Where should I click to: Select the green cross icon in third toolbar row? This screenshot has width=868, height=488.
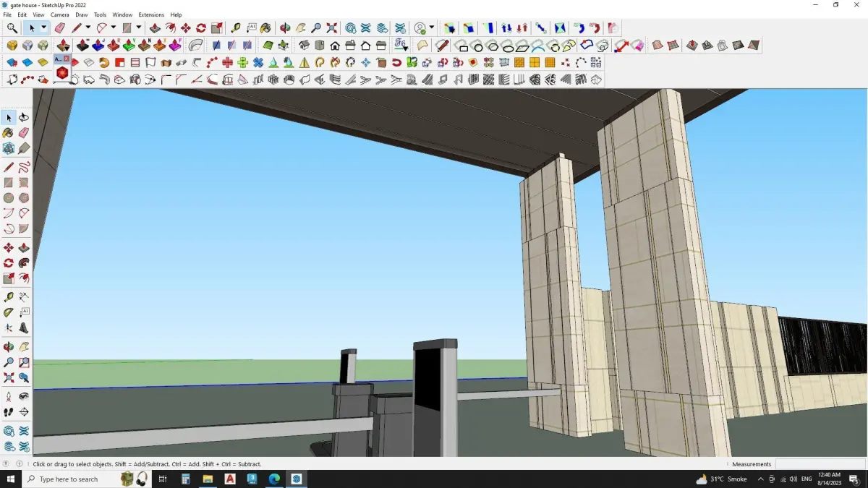[242, 63]
